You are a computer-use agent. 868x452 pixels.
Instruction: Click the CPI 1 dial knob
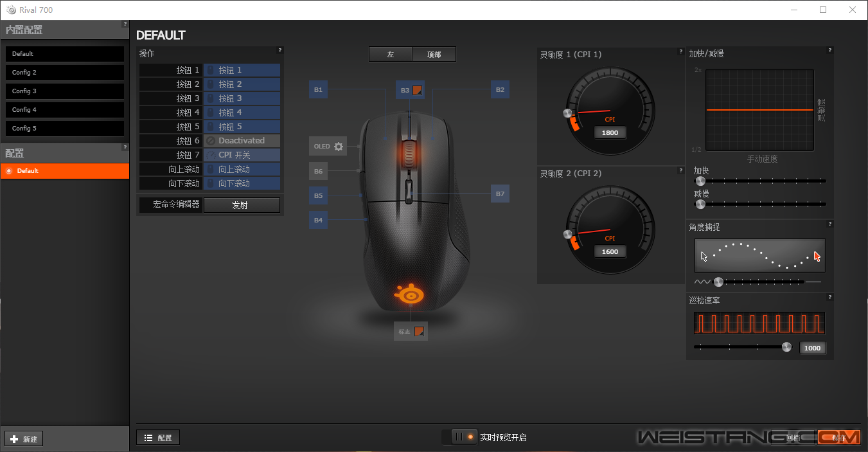tap(567, 114)
